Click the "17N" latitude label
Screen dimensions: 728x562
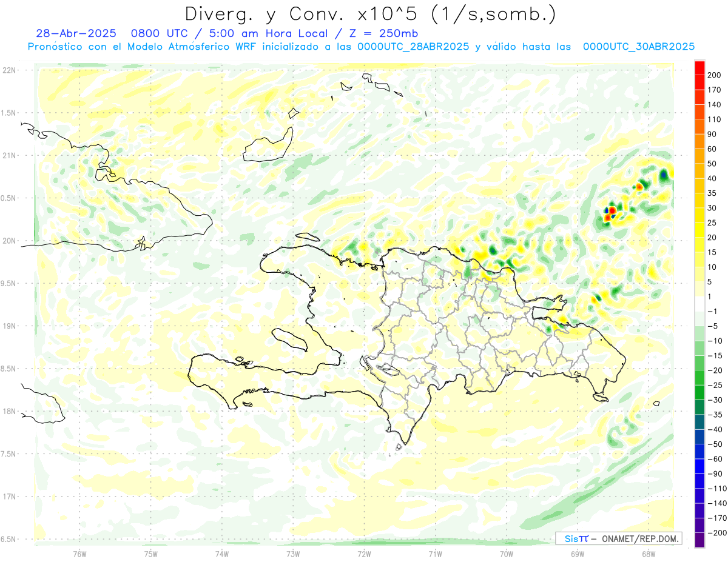coord(9,497)
